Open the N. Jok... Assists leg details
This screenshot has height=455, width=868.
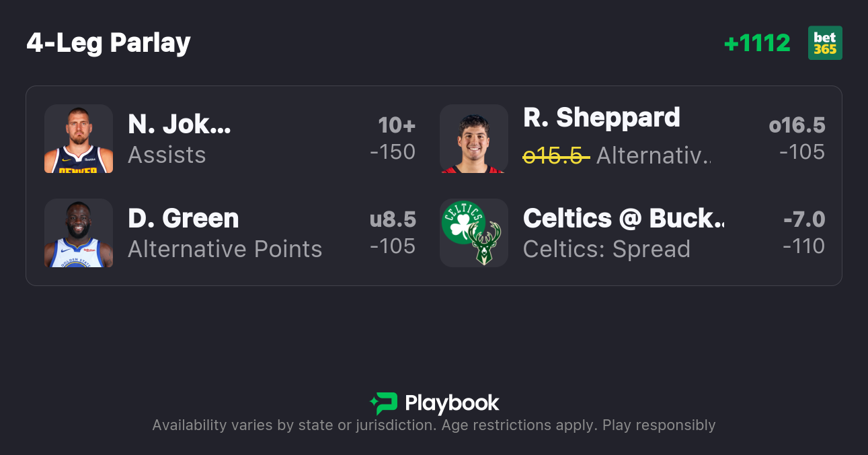[178, 125]
